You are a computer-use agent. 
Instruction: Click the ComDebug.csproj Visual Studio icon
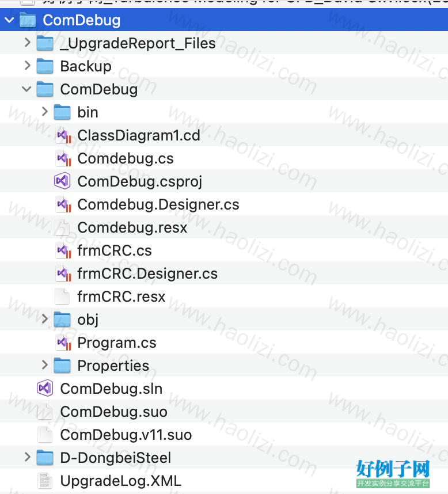point(62,181)
